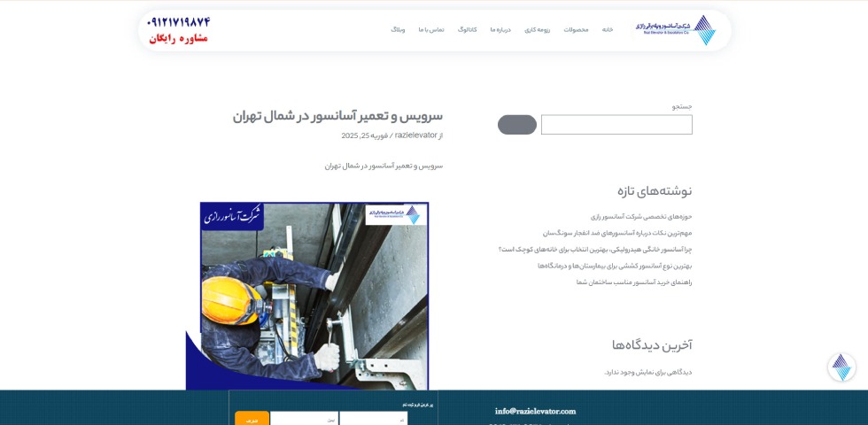
Task: Open post about stretcher elevators for hospitals
Action: pyautogui.click(x=615, y=266)
